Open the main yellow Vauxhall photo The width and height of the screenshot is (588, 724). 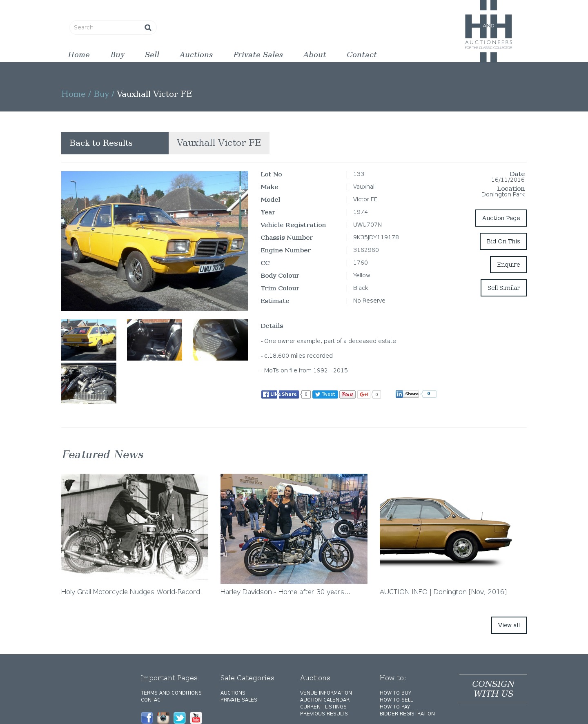(x=155, y=241)
